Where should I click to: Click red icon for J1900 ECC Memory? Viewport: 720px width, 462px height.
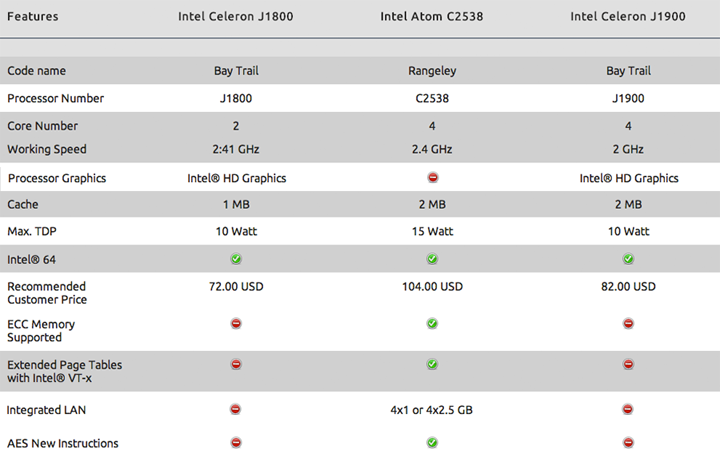(x=628, y=323)
